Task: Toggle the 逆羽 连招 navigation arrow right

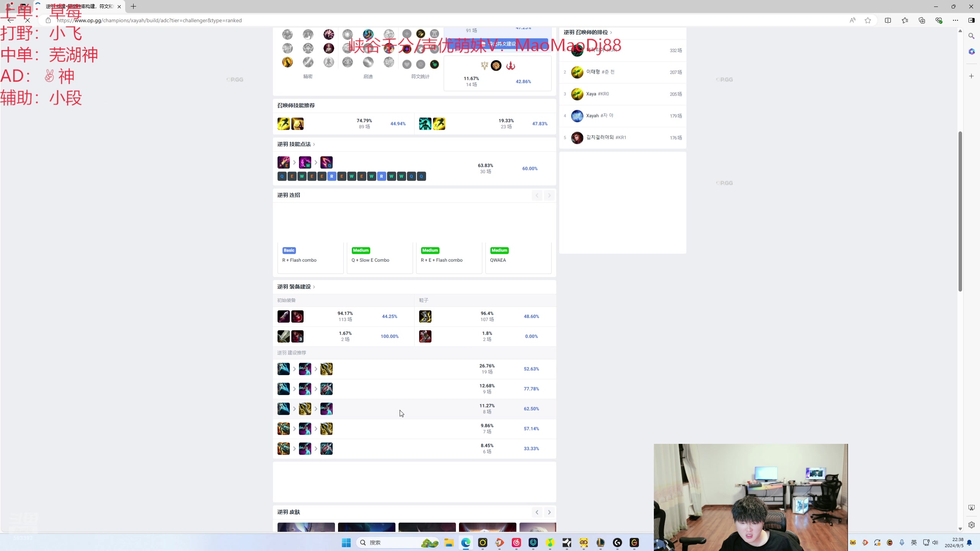Action: tap(549, 195)
